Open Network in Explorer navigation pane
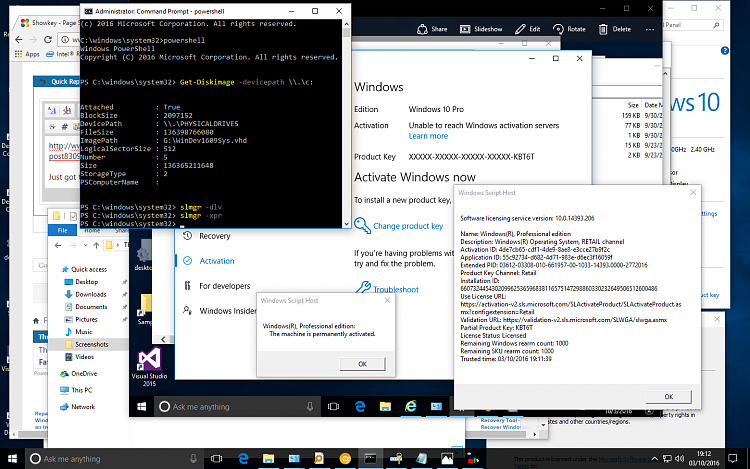The height and width of the screenshot is (469, 750). tap(77, 407)
